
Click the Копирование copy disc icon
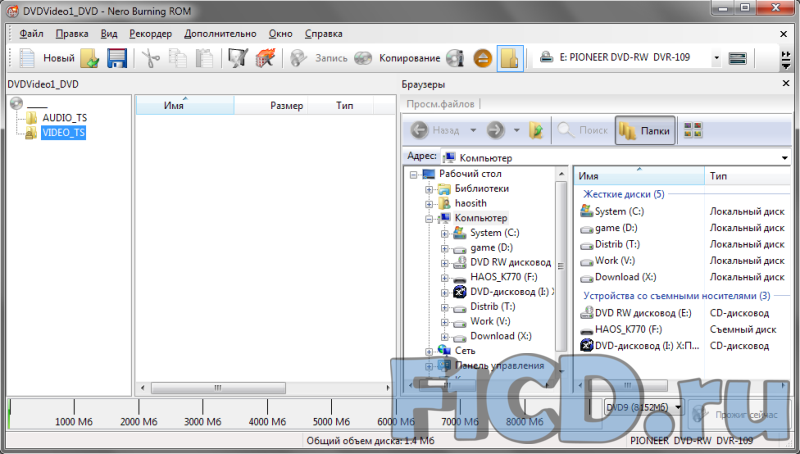pyautogui.click(x=363, y=58)
